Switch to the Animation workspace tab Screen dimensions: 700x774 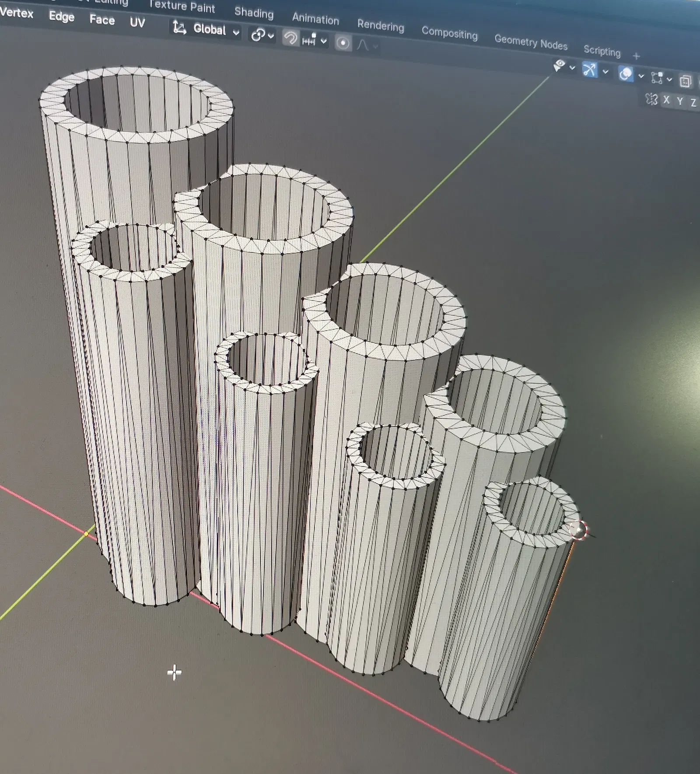coord(315,19)
